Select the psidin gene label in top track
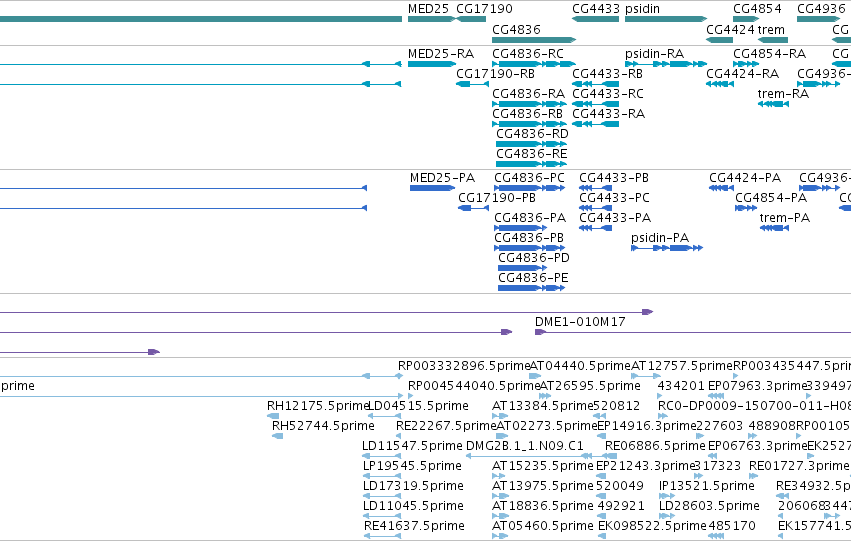The height and width of the screenshot is (541, 851). (643, 9)
